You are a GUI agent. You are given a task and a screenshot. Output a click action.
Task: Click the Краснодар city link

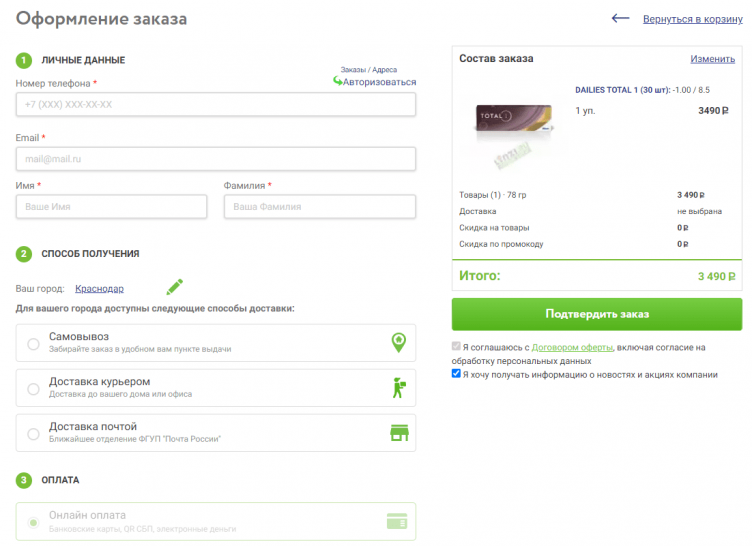point(99,288)
